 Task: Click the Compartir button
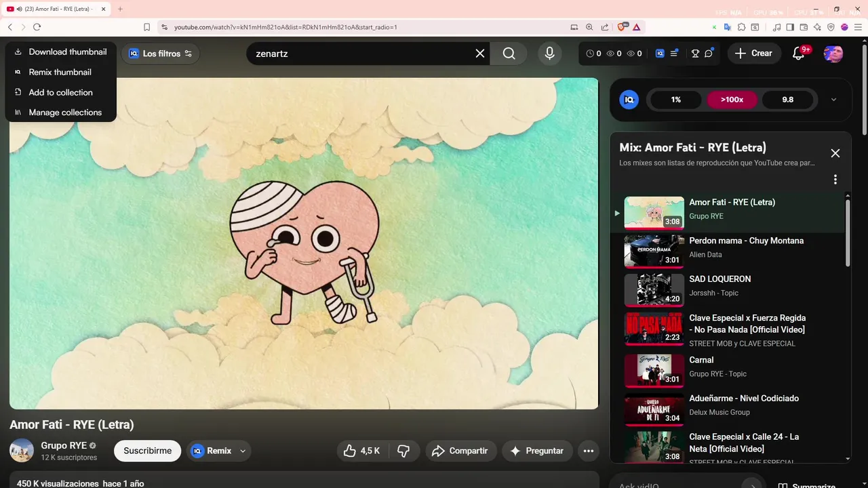461,451
